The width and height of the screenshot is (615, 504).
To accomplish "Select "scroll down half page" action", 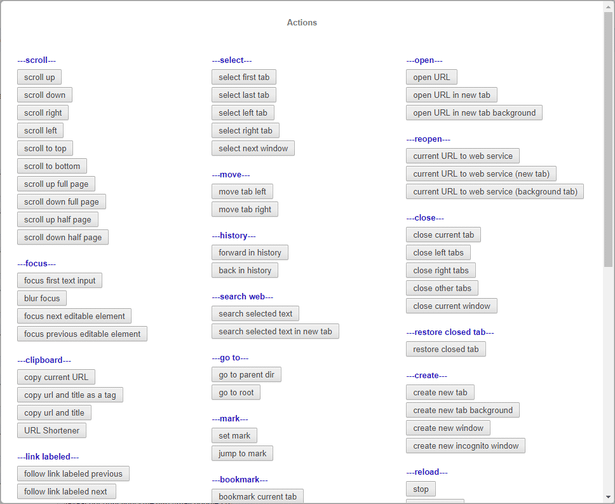I will [62, 237].
